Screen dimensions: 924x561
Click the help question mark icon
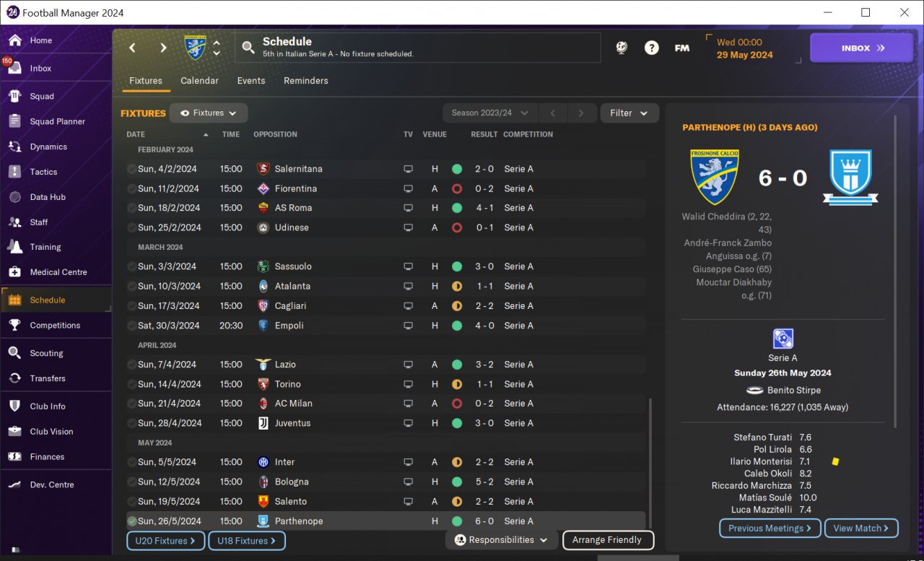tap(652, 48)
